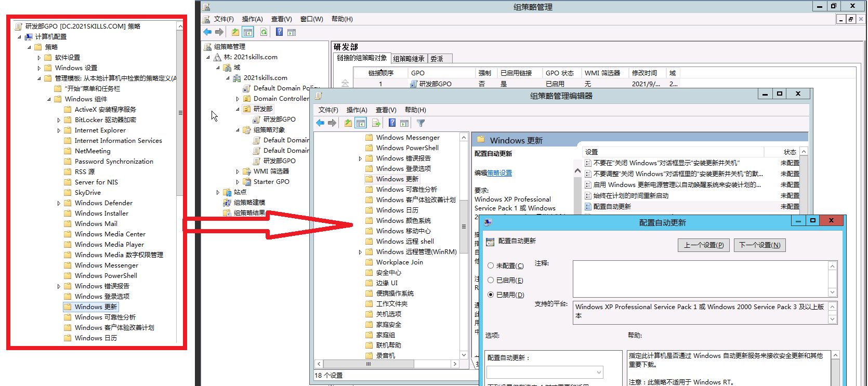Click 状态 column header in settings list
This screenshot has height=386, width=868.
pyautogui.click(x=781, y=152)
